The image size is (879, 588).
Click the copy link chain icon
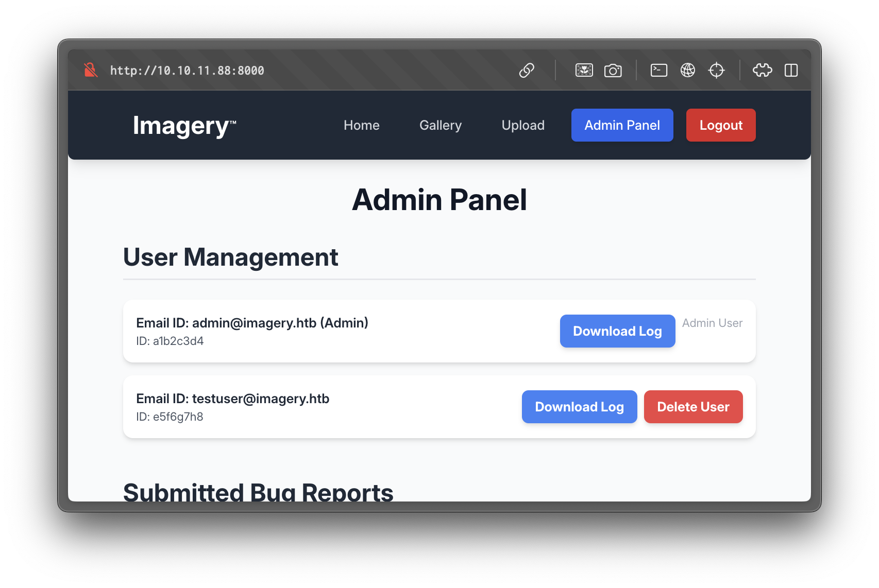click(527, 71)
